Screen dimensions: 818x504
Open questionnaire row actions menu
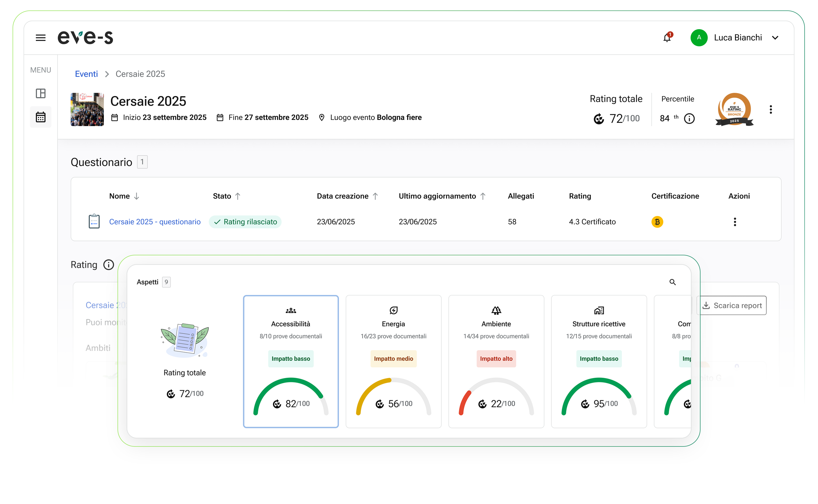[x=735, y=222]
